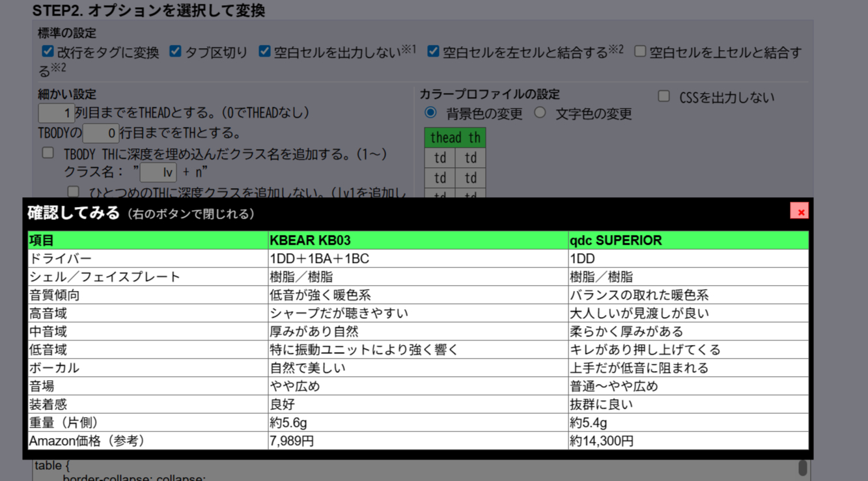This screenshot has width=868, height=481.
Task: Pick the green thead th color swatch
Action: (x=455, y=137)
